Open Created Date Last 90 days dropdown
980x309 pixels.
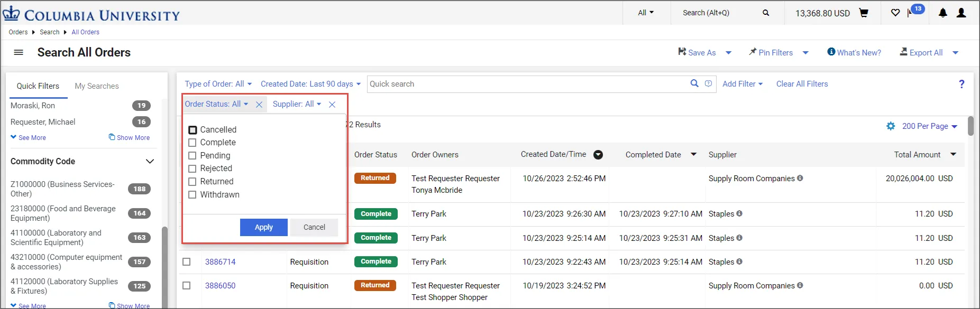[310, 84]
